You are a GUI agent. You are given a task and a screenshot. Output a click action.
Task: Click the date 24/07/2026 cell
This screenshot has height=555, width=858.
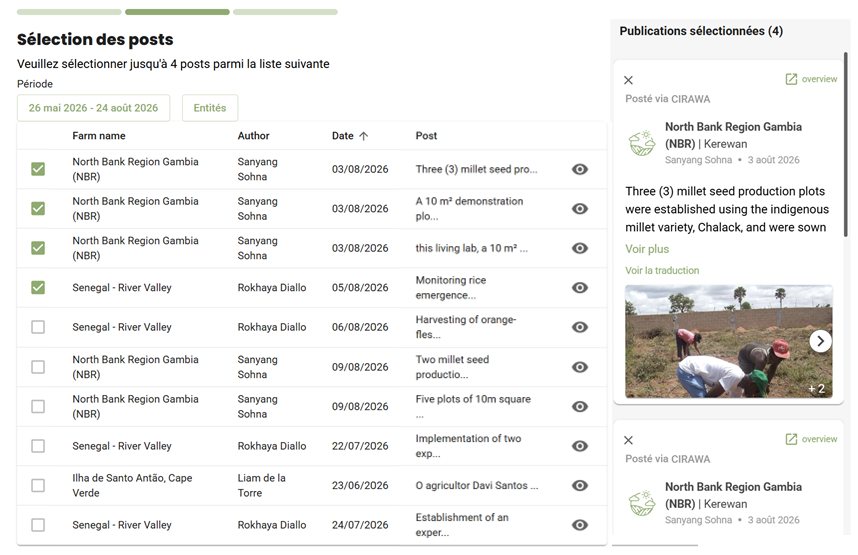point(360,524)
